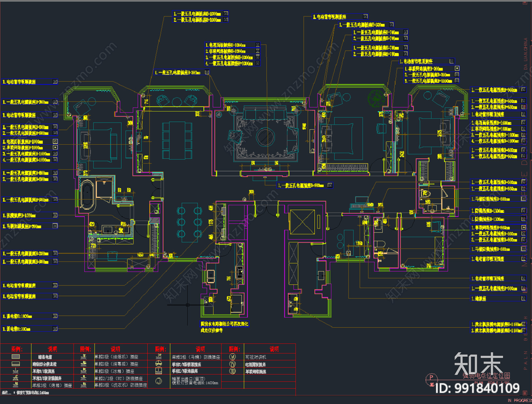The image size is (532, 404).
Task: Click the 厨房水电路橱柜公司再次深化 note
Action: [x=224, y=324]
